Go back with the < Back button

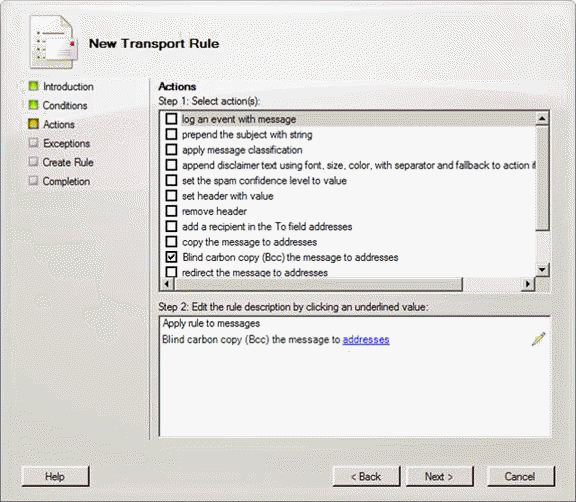tap(366, 476)
